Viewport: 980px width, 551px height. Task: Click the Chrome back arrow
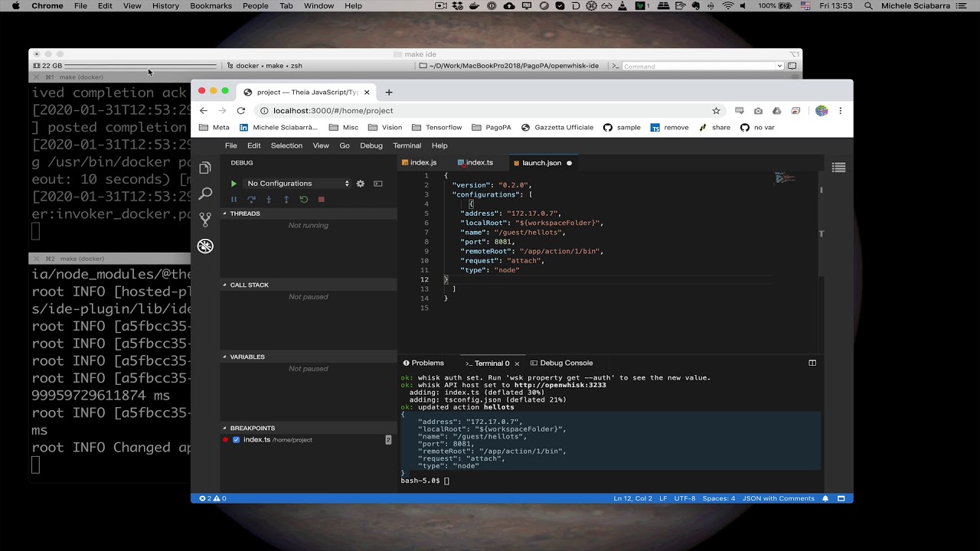pyautogui.click(x=204, y=111)
